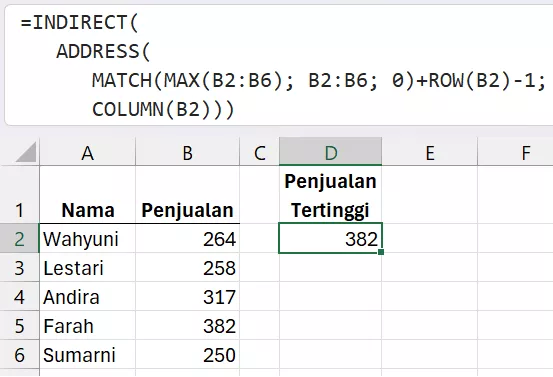Click 'MATCH(MAX(B2:B6)' text in formula bar
Viewport: 553px width, 377px height.
[188, 80]
